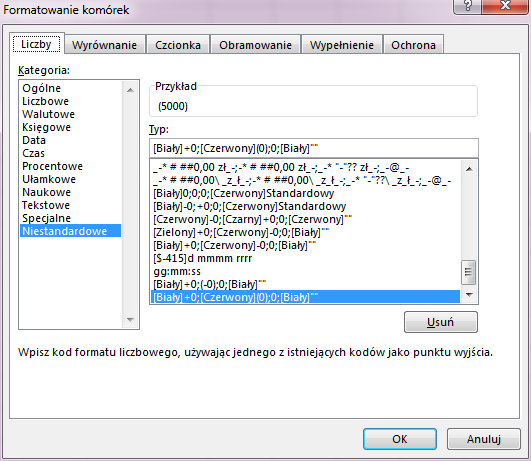Select the Procentowe category
This screenshot has width=531, height=461.
pos(52,166)
